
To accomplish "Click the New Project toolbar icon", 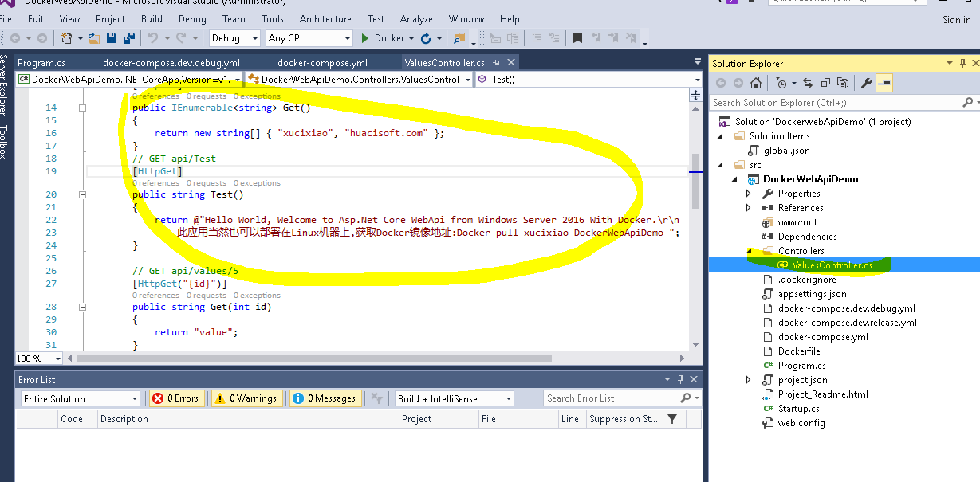I will [66, 37].
